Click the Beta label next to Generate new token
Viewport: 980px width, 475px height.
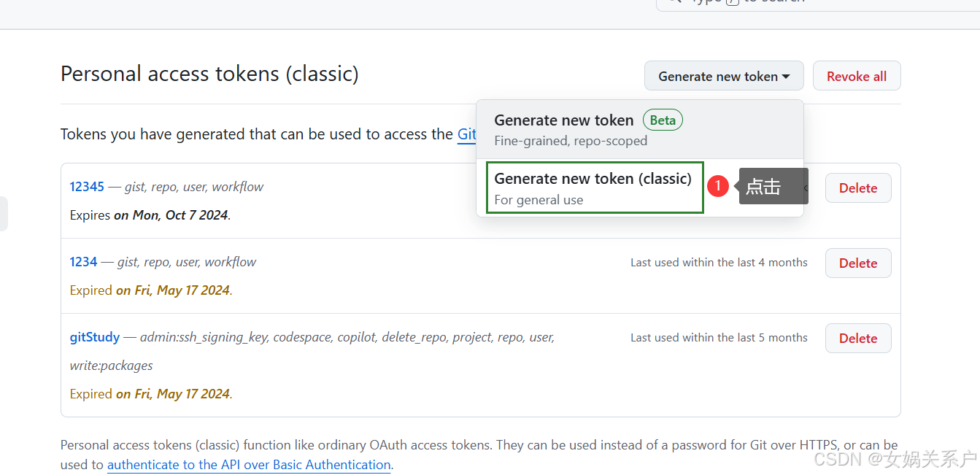[x=662, y=120]
